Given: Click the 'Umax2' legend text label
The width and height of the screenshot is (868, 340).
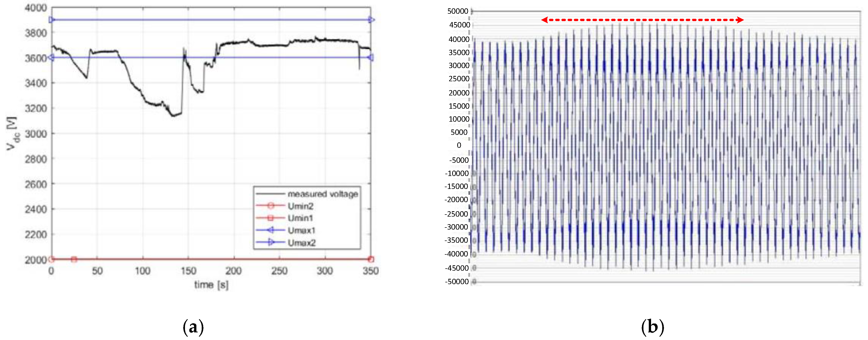Looking at the screenshot, I should pos(302,242).
